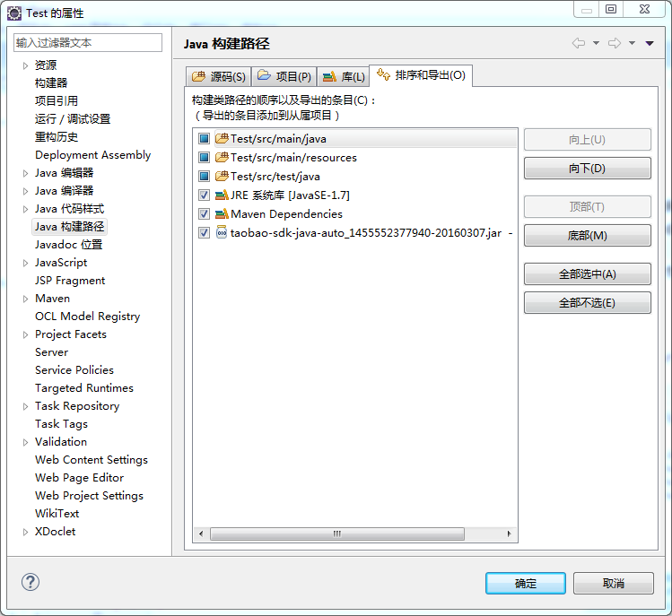Screen dimensions: 672x616
Task: Confirm with the 确定 button
Action: tap(526, 583)
